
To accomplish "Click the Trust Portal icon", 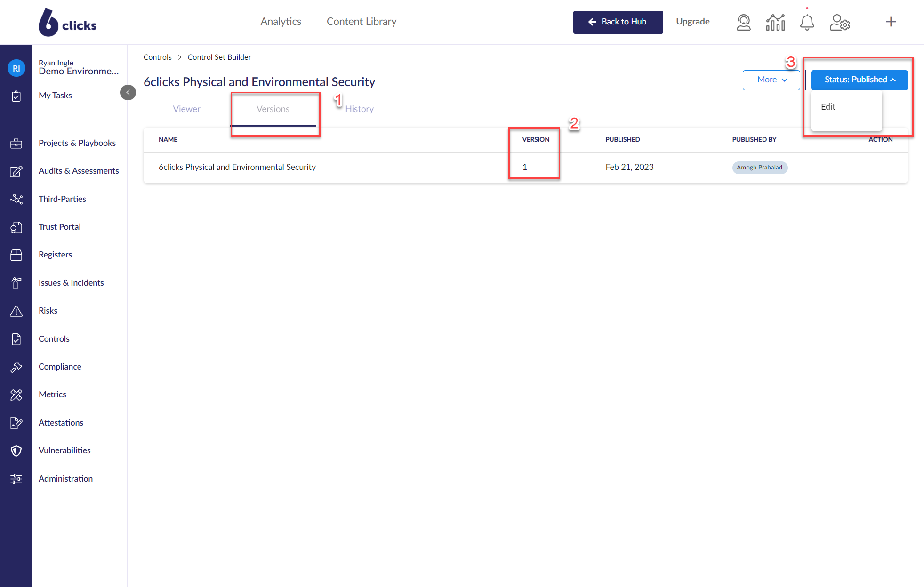I will click(16, 227).
